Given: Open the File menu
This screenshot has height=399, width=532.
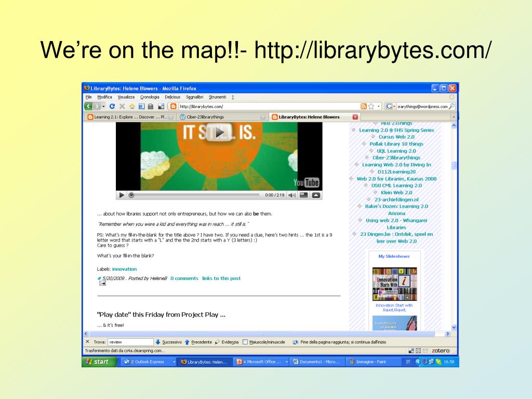Looking at the screenshot, I should tap(88, 97).
